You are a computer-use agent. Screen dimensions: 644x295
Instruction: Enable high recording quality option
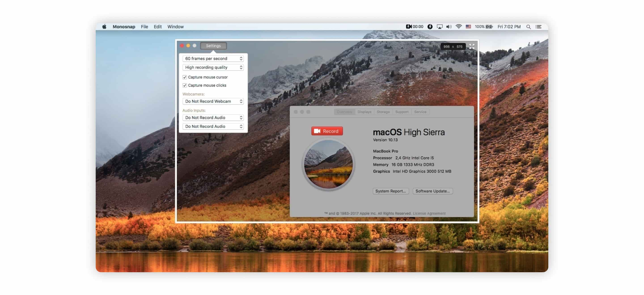[x=212, y=67]
